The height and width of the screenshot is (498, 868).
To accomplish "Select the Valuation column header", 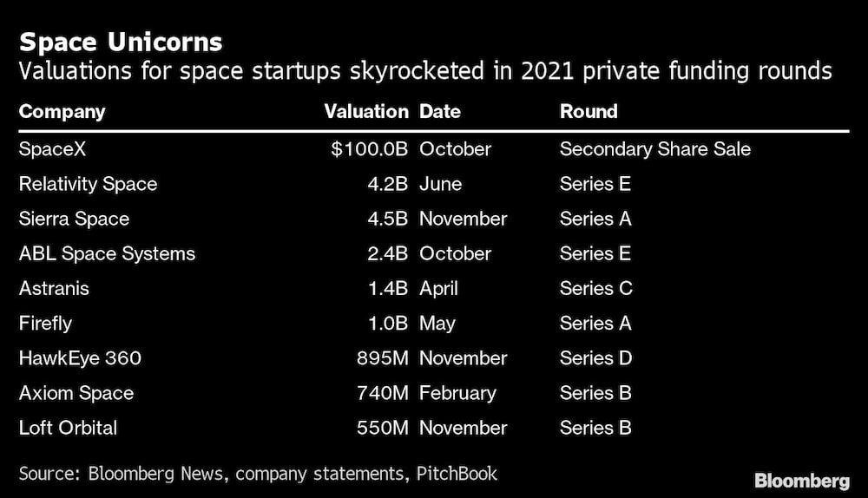I will (x=365, y=111).
